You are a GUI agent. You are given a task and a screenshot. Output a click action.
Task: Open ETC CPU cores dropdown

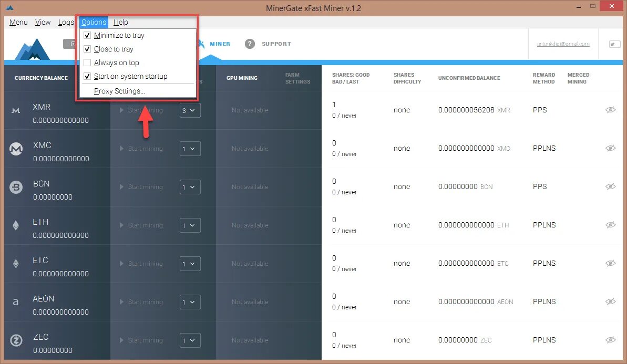(190, 264)
